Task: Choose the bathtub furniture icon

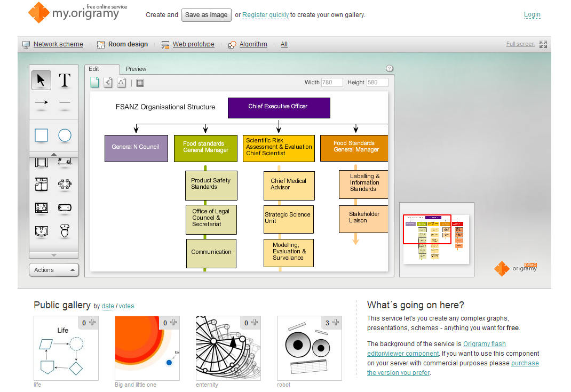Action: pos(65,208)
